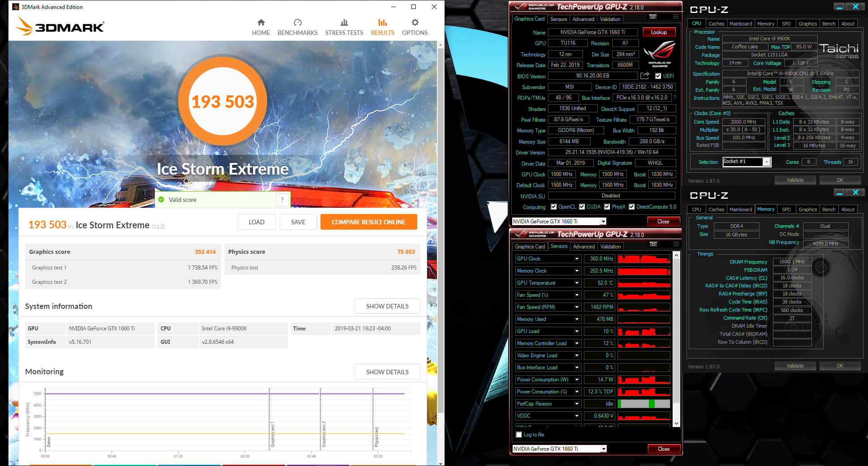868x466 pixels.
Task: Click the Republic of Gamers logo in GPU-Z
Action: tap(660, 54)
